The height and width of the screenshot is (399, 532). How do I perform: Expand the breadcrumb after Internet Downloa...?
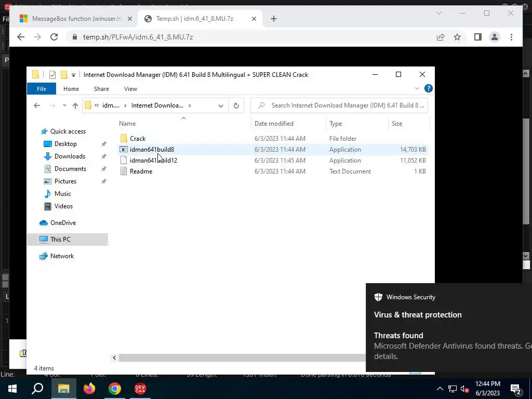(190, 105)
